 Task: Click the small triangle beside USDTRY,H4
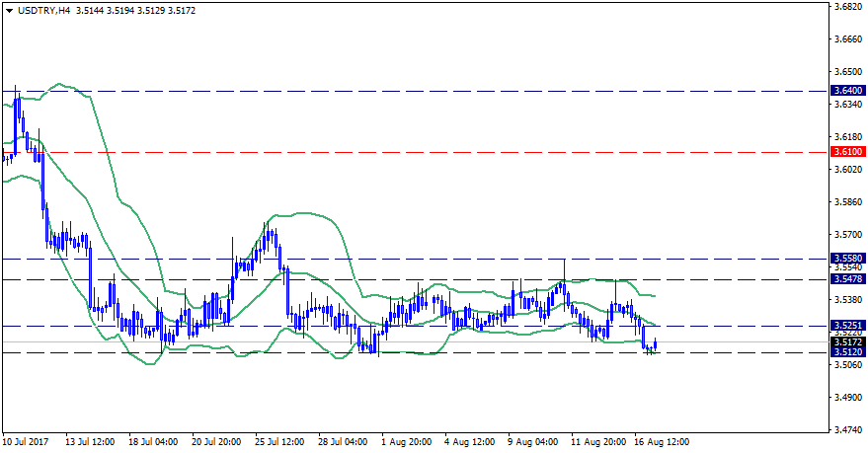click(8, 10)
